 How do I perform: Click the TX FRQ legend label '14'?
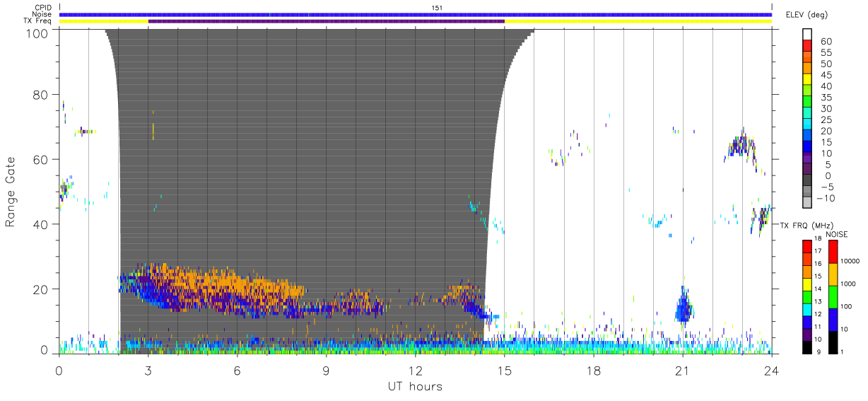tap(817, 289)
